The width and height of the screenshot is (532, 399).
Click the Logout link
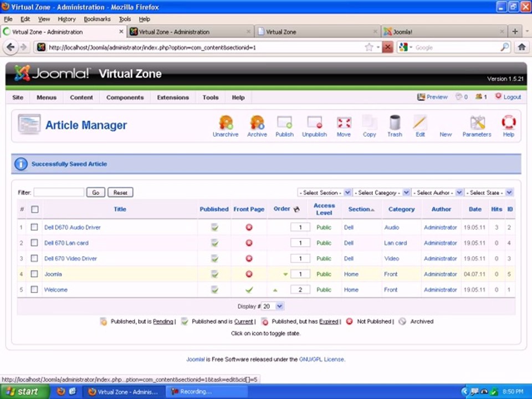(x=508, y=97)
